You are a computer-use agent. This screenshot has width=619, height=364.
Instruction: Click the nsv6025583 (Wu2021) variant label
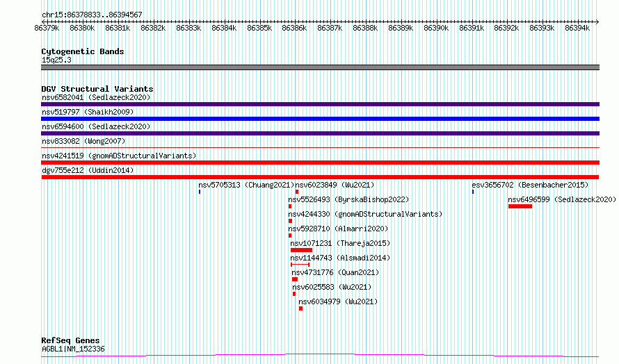click(332, 287)
